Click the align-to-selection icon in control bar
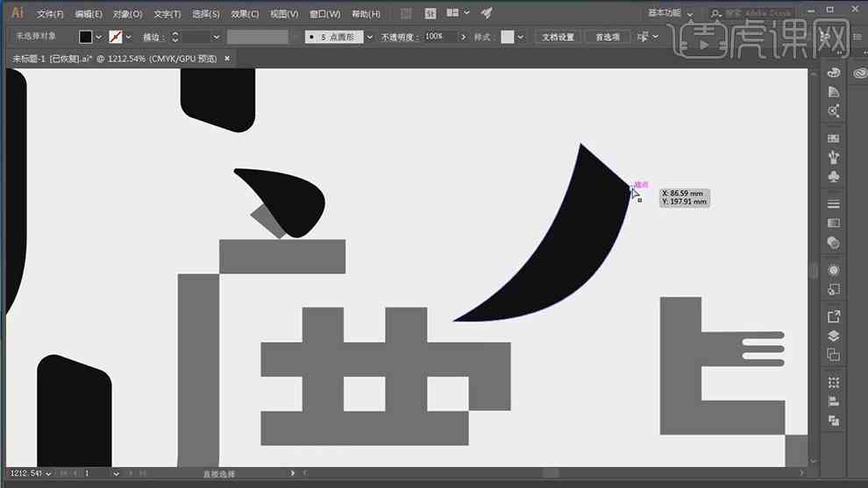The image size is (868, 488). point(642,37)
